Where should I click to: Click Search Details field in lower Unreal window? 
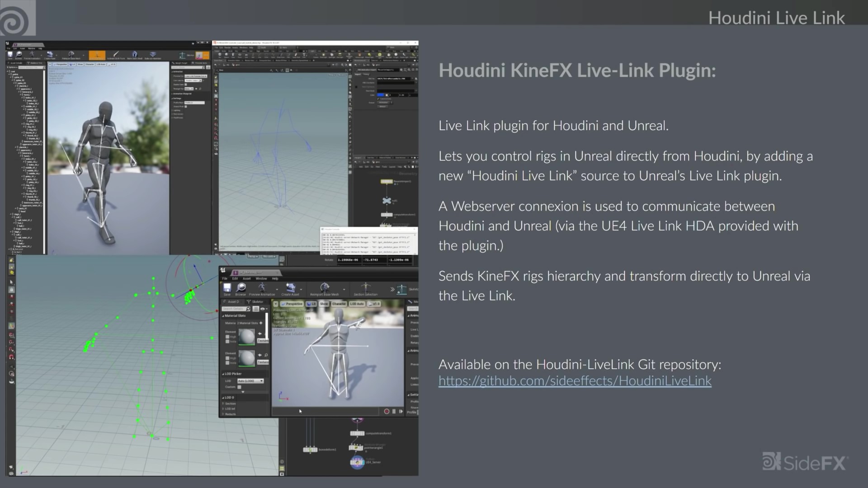(x=236, y=309)
